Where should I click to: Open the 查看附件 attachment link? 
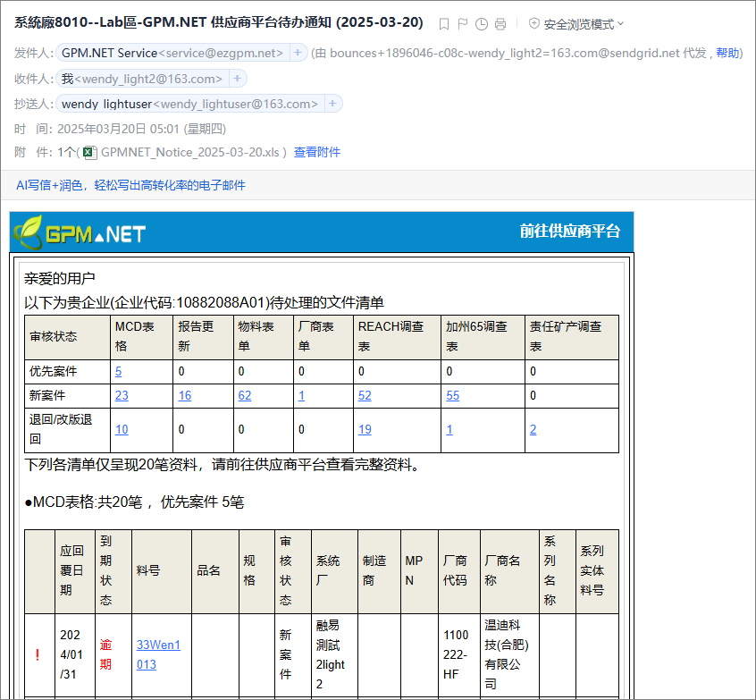(317, 153)
